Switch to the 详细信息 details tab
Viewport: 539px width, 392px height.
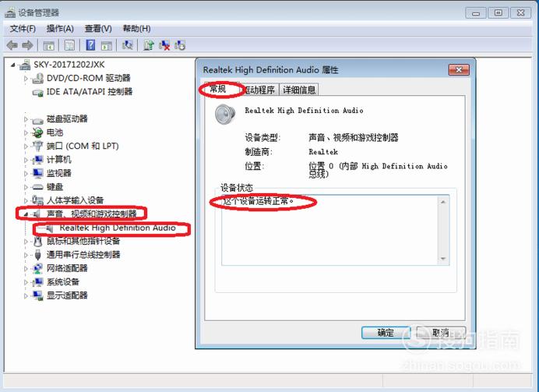pyautogui.click(x=299, y=90)
